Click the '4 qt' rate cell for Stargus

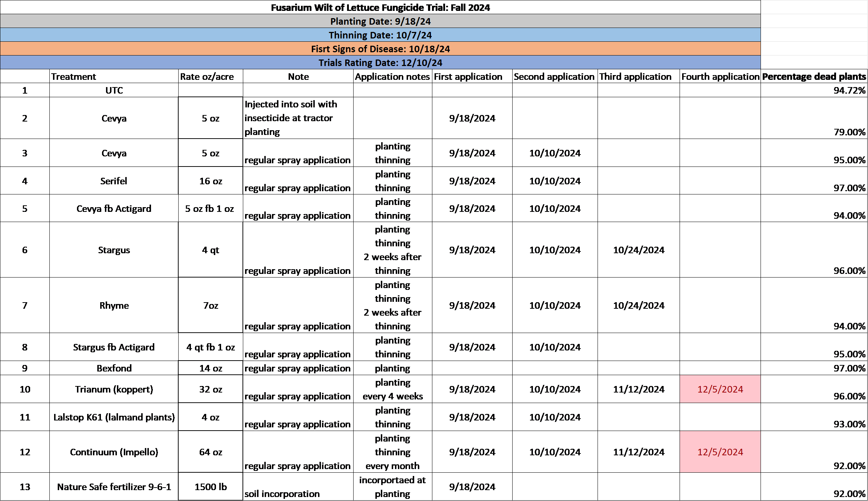pyautogui.click(x=211, y=250)
